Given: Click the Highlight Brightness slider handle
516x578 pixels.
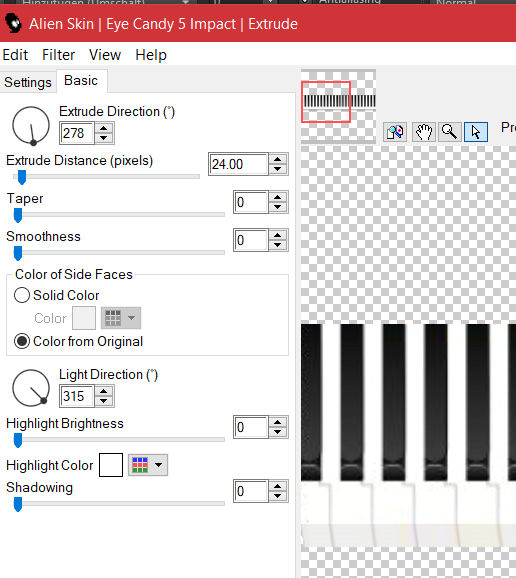Looking at the screenshot, I should pos(18,440).
